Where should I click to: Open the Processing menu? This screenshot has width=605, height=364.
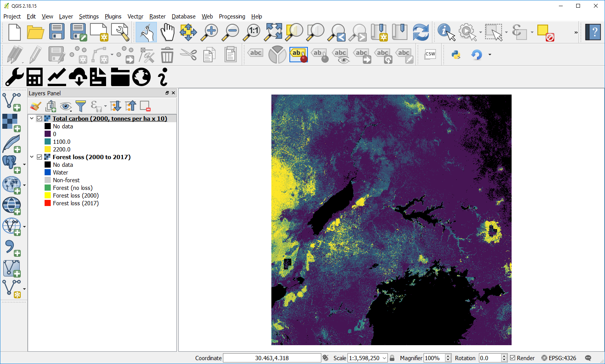pyautogui.click(x=232, y=17)
